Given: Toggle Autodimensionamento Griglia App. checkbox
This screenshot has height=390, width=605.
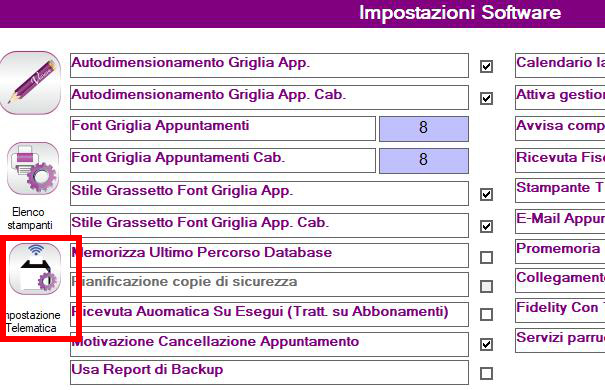Looking at the screenshot, I should (486, 66).
